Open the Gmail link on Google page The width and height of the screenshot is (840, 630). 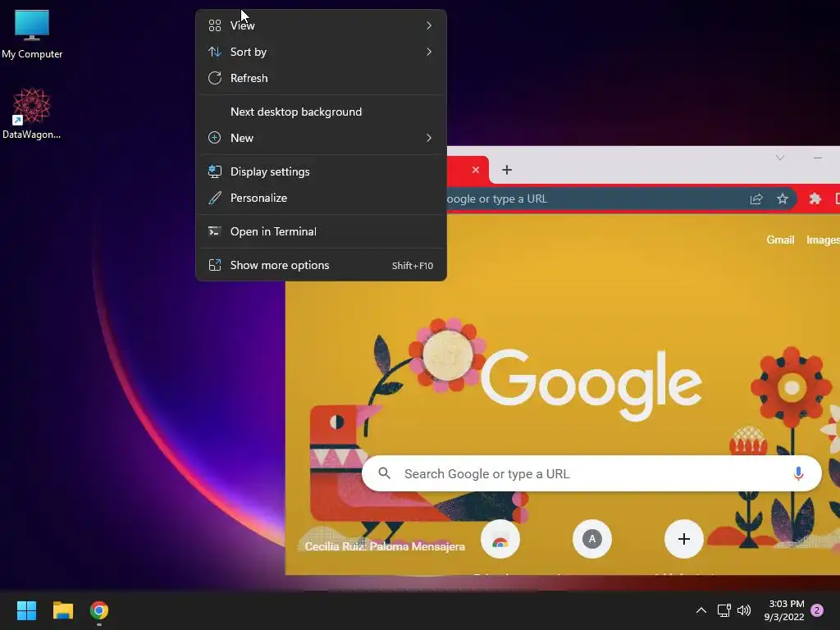(x=780, y=240)
